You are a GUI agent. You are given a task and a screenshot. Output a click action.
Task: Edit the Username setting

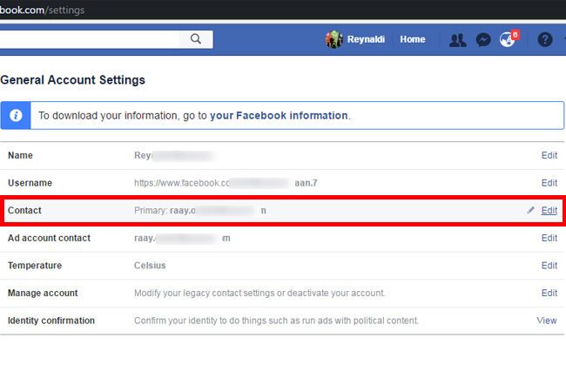click(x=549, y=183)
